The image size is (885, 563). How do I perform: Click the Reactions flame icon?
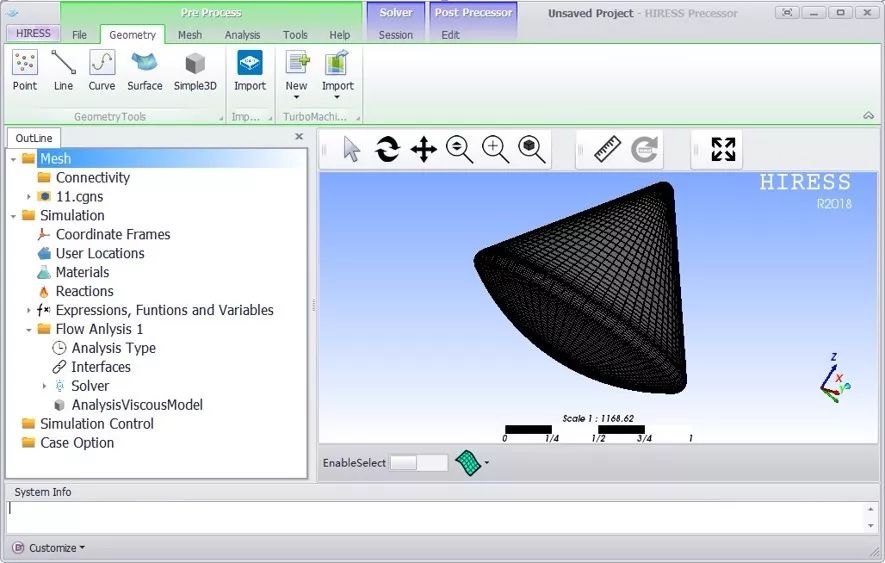tap(44, 291)
